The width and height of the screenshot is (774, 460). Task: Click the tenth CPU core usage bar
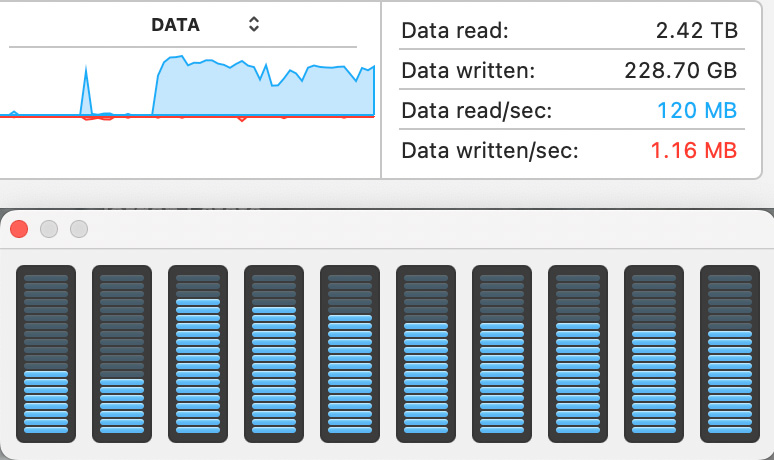pos(730,354)
